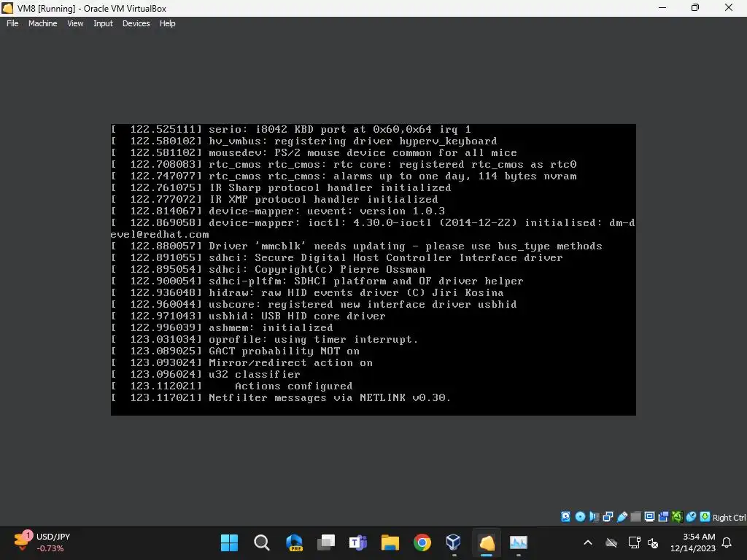Click the muted volume tray icon
747x560 pixels.
point(653,542)
